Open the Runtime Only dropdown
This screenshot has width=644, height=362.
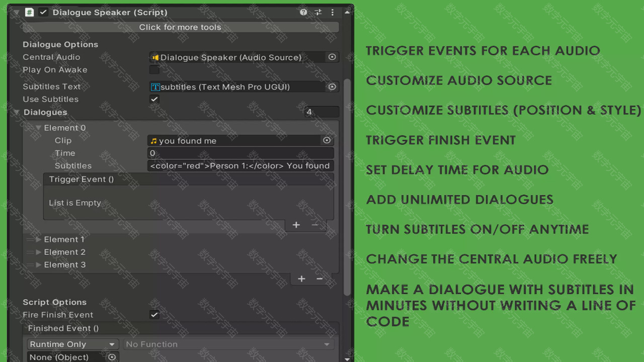[72, 344]
